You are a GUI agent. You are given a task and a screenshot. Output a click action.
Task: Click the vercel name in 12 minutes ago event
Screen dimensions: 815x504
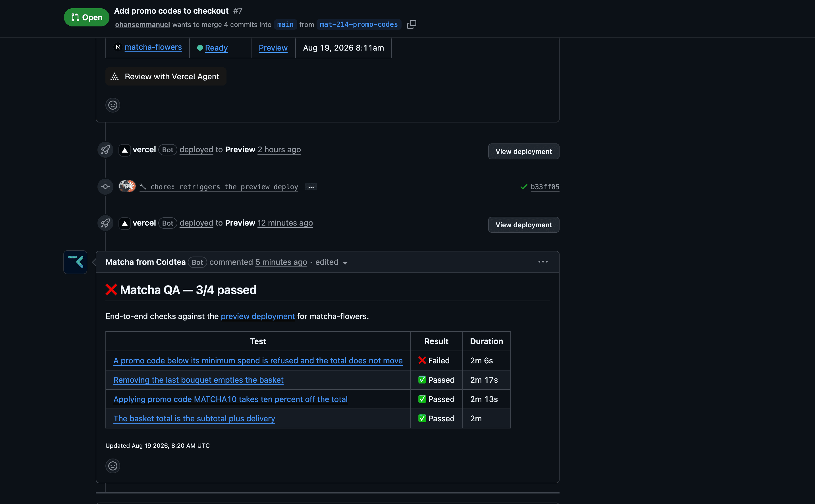[x=144, y=223]
